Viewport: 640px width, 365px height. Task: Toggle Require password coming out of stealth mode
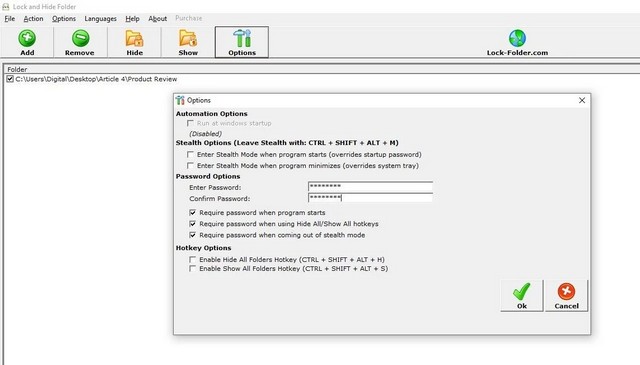pyautogui.click(x=192, y=235)
